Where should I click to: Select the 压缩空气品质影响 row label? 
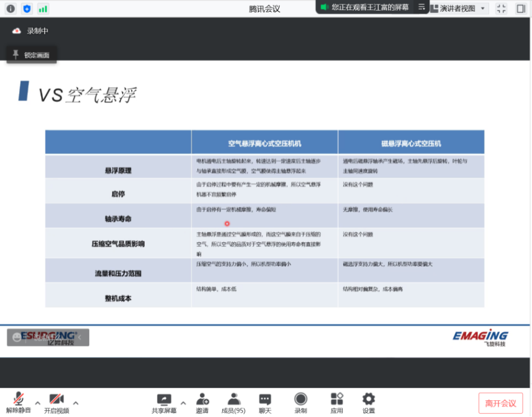tap(118, 244)
